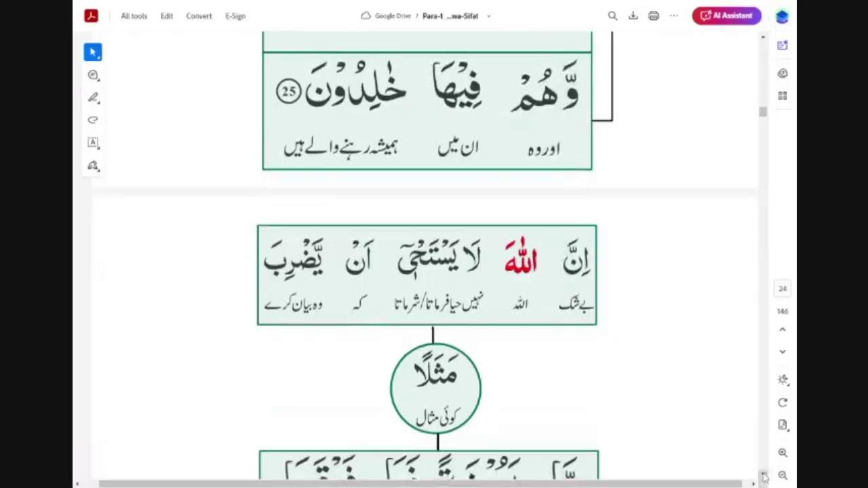Download the document

(x=633, y=16)
